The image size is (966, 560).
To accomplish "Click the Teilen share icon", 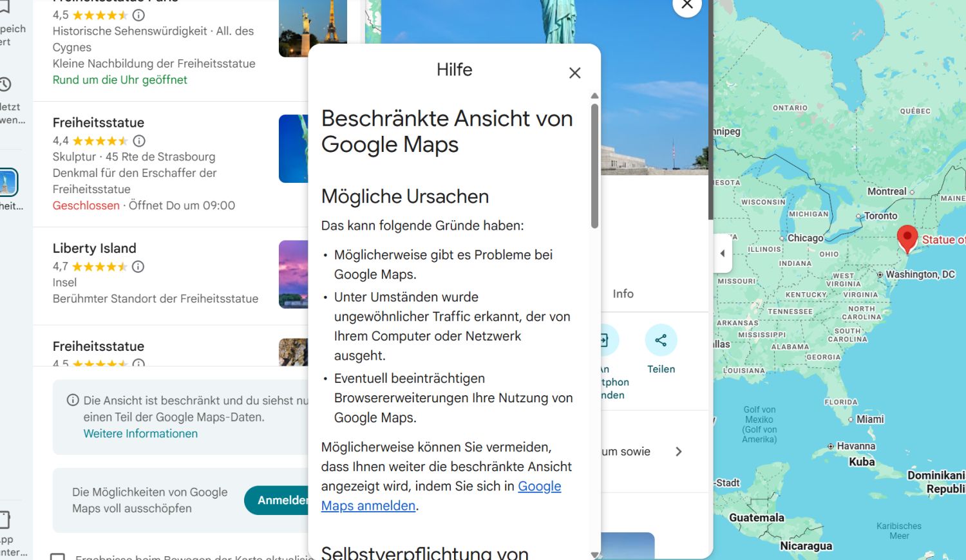I will 661,341.
